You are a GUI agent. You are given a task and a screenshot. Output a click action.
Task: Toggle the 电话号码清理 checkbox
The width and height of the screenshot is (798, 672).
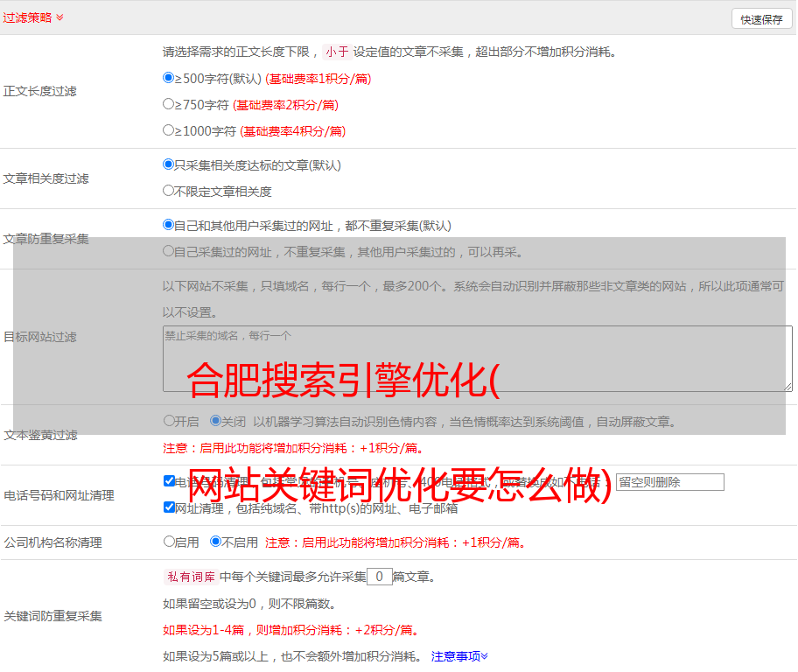[x=169, y=481]
